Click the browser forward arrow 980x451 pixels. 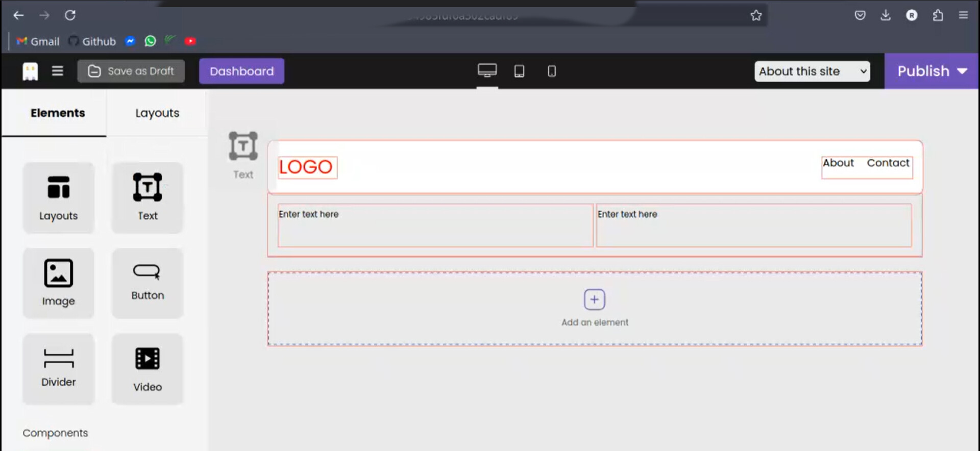coord(44,15)
